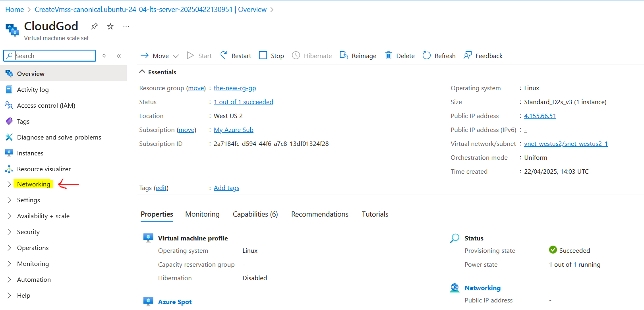Collapse the sidebar with double chevron
This screenshot has height=310, width=644.
(x=119, y=56)
